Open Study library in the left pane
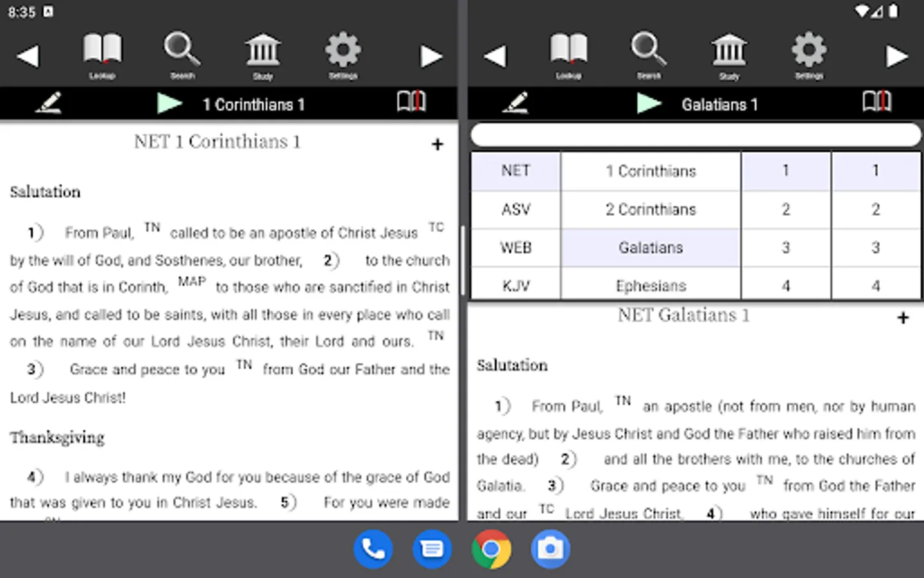The width and height of the screenshot is (924, 578). (x=262, y=56)
